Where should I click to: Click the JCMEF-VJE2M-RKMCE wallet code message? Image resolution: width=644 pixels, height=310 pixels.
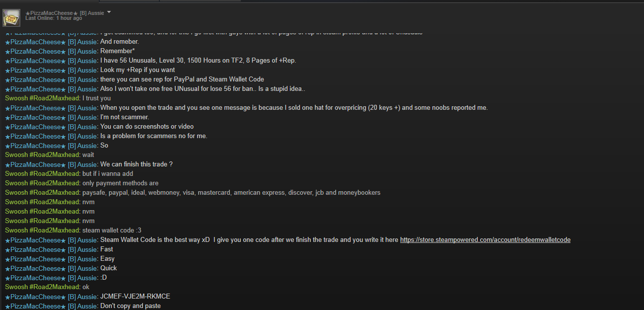pos(135,297)
